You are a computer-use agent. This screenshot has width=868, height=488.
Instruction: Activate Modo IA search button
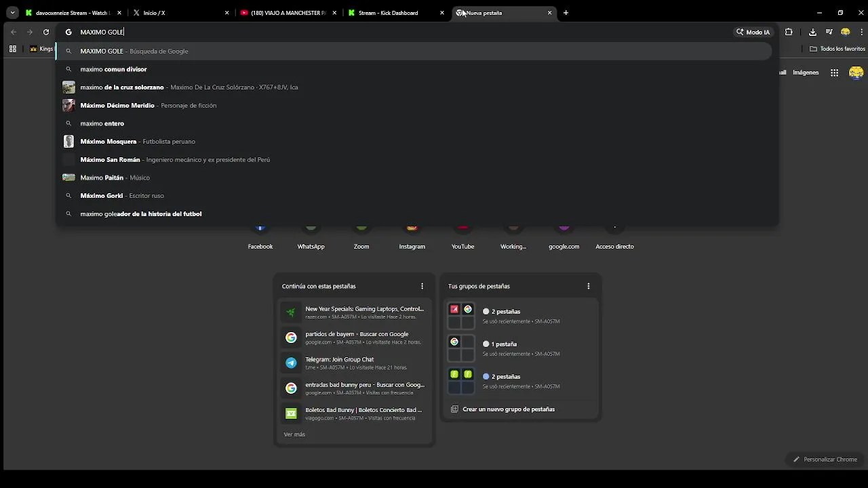coord(753,32)
